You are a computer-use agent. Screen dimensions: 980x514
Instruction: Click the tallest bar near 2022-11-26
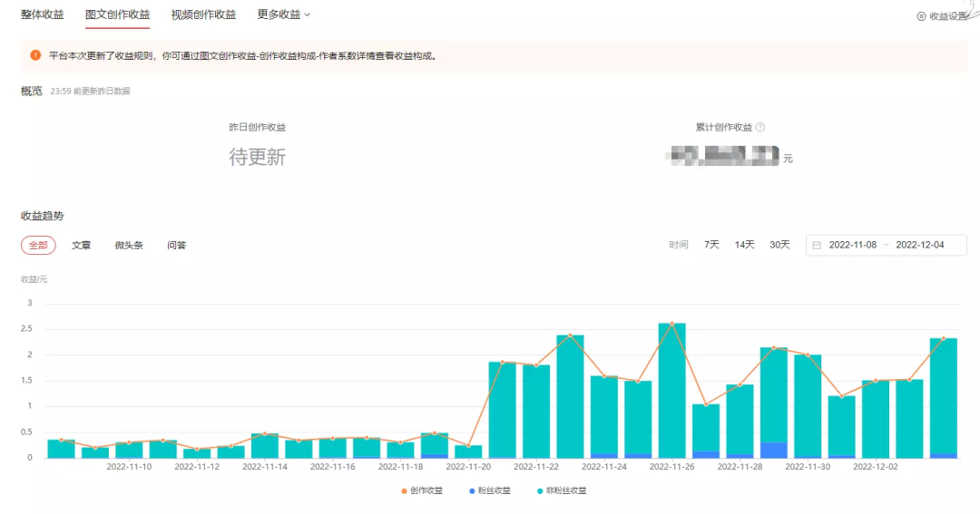point(671,390)
